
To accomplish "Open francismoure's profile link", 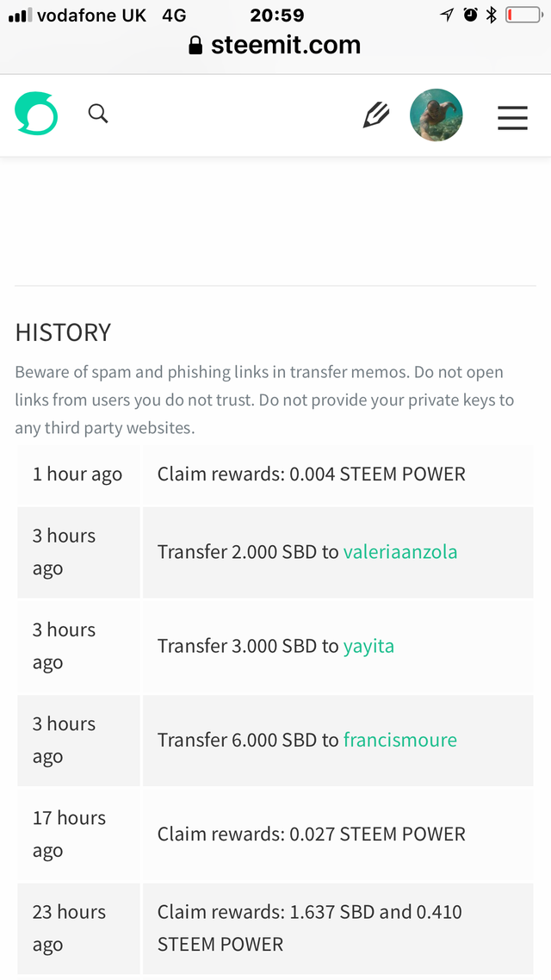I will 399,740.
